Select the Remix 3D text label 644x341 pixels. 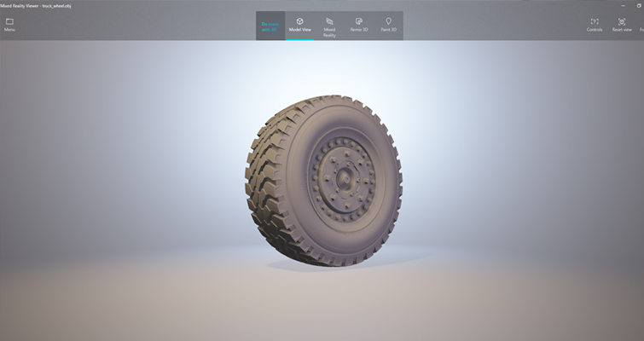359,30
